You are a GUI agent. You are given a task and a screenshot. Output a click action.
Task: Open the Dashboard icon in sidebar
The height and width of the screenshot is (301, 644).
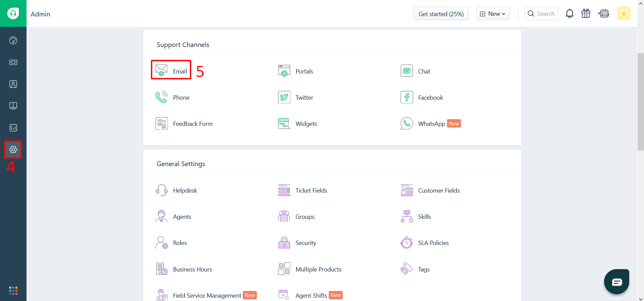(13, 41)
